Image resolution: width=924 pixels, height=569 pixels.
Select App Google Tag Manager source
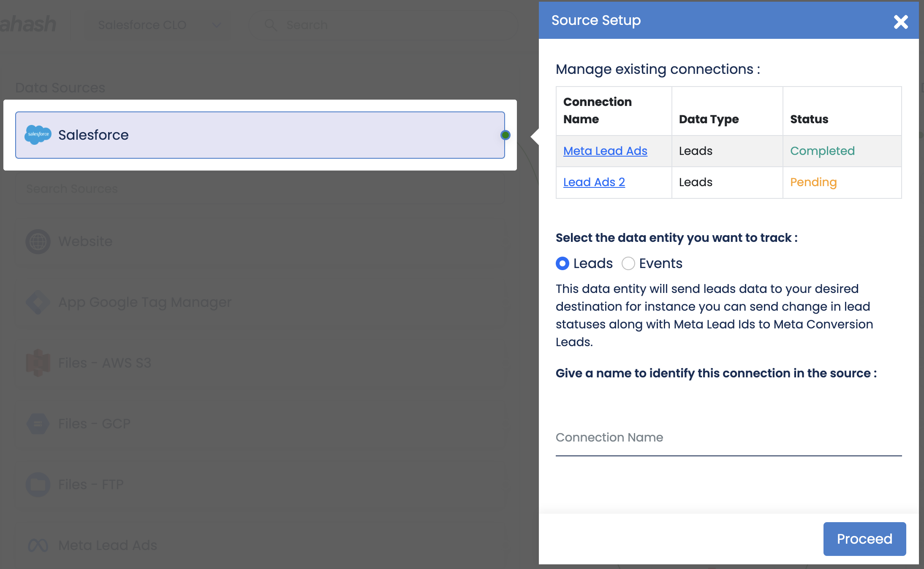point(260,302)
